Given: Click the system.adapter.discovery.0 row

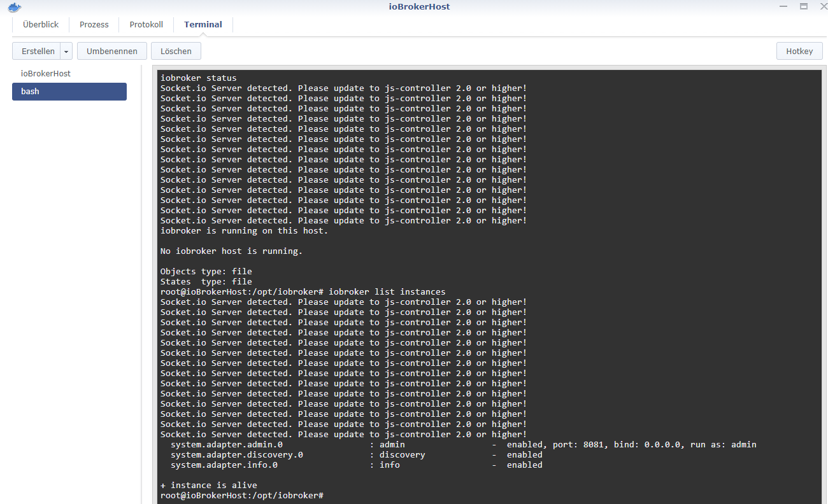Looking at the screenshot, I should coord(356,455).
